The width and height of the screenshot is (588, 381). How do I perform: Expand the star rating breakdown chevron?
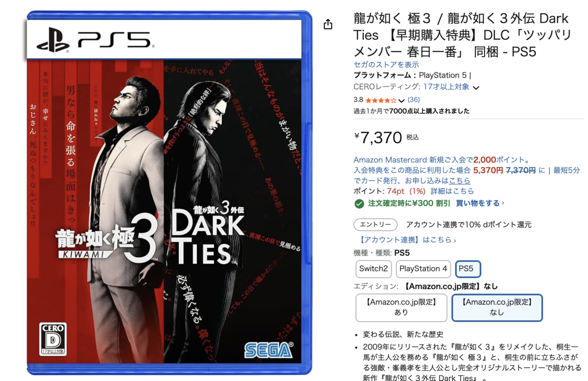pos(401,100)
